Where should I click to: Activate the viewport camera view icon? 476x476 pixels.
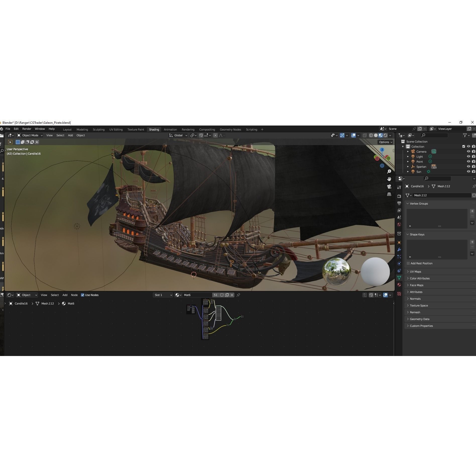[389, 187]
